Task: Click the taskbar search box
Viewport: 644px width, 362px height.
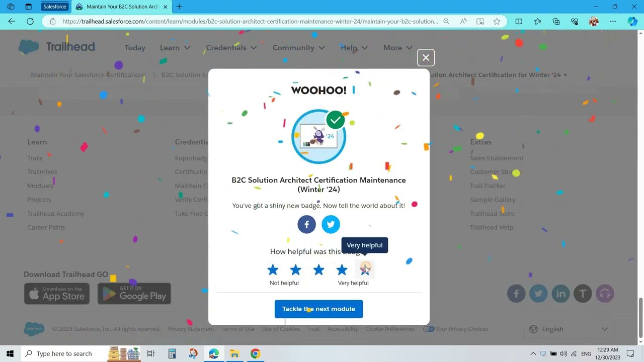Action: pos(82,353)
